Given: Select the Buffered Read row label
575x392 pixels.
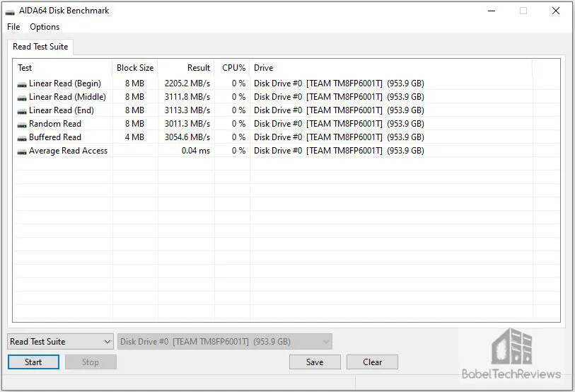Looking at the screenshot, I should point(55,137).
